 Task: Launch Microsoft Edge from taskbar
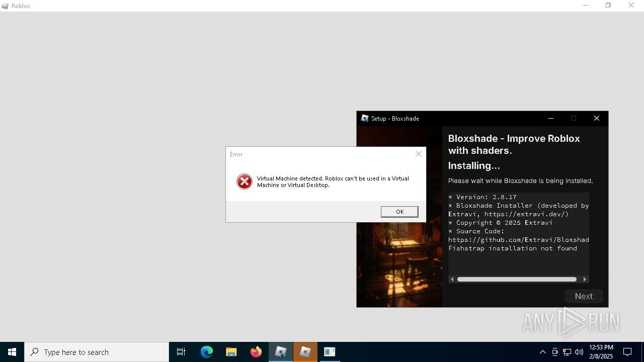[207, 352]
